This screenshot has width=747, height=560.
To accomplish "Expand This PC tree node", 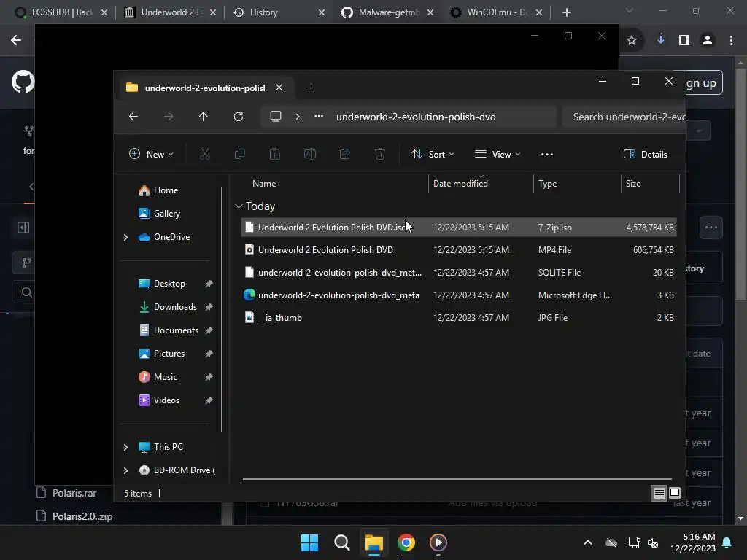I will (125, 447).
